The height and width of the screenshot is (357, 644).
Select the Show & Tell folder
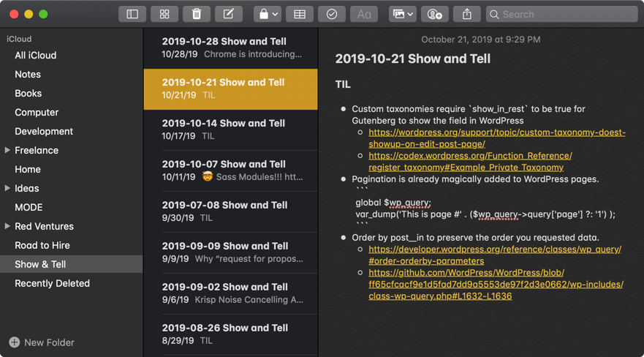[72, 264]
